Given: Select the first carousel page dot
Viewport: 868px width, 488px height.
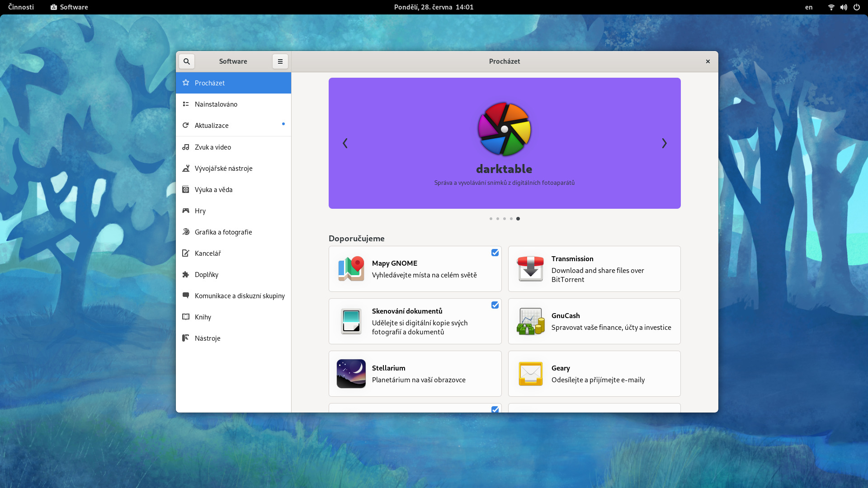Looking at the screenshot, I should point(491,219).
